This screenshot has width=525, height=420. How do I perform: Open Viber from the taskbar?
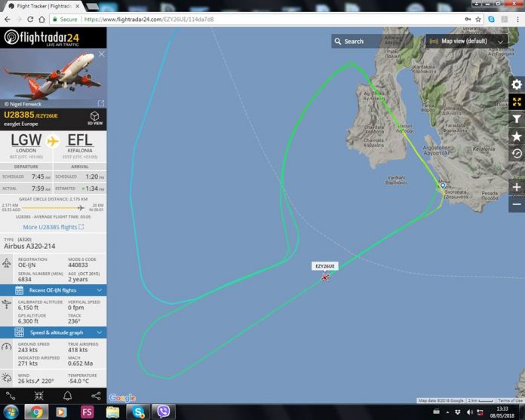point(164,412)
